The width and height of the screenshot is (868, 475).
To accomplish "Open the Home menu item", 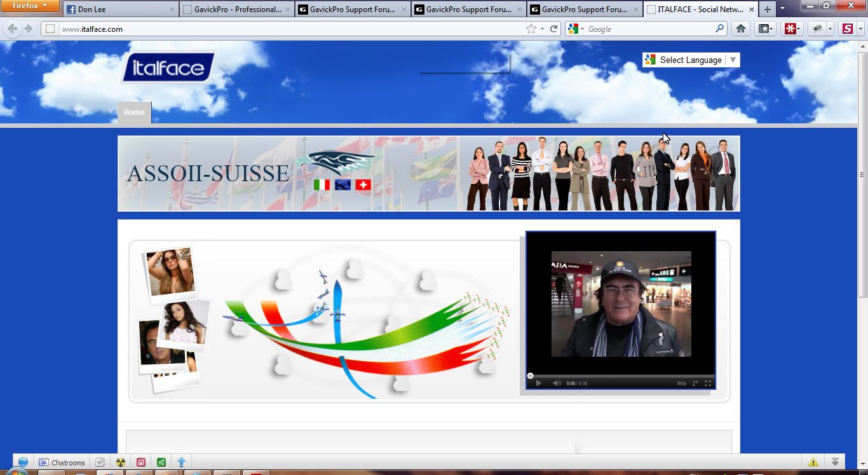I will pos(134,113).
